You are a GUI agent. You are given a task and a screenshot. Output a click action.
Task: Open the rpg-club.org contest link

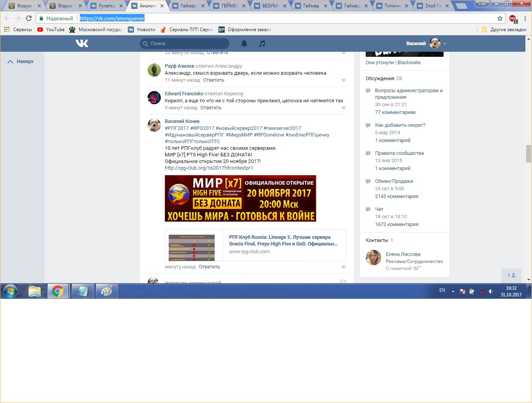[209, 168]
